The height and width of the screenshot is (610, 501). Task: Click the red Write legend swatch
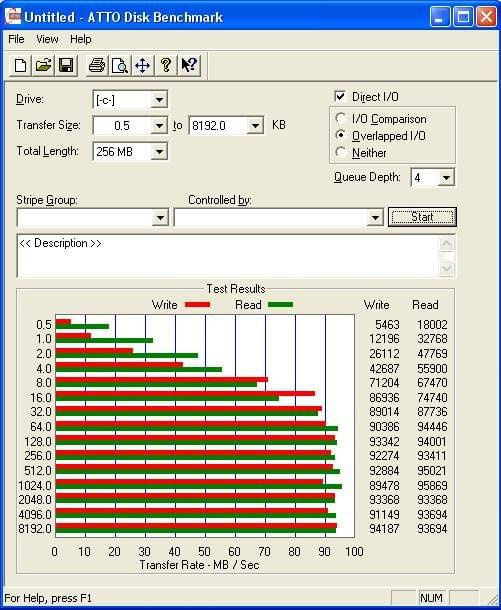[x=197, y=305]
